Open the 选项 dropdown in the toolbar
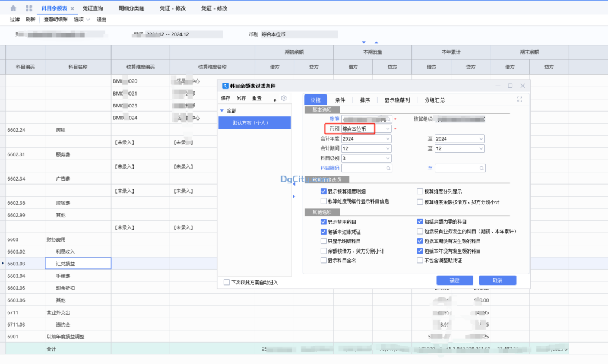This screenshot has width=608, height=364. coord(82,20)
